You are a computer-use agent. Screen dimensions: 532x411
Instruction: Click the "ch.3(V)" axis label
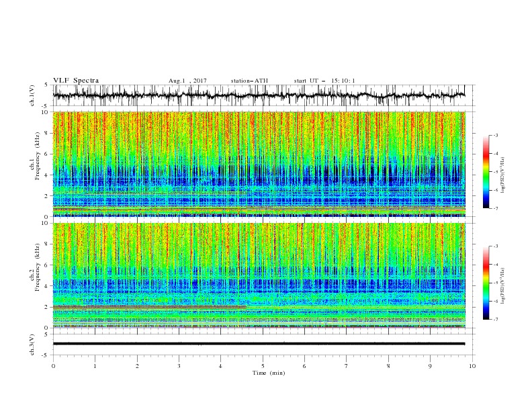coord(32,345)
